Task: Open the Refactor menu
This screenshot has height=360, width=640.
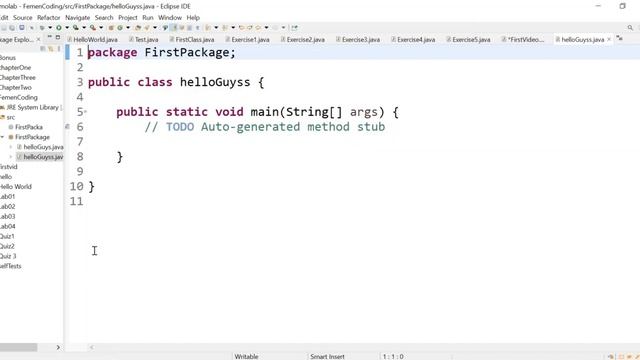Action: pos(49,18)
